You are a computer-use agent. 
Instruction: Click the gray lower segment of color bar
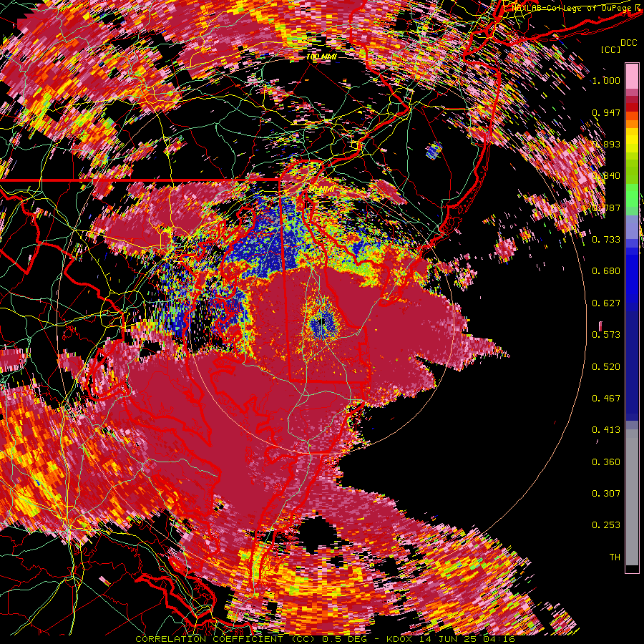632,497
